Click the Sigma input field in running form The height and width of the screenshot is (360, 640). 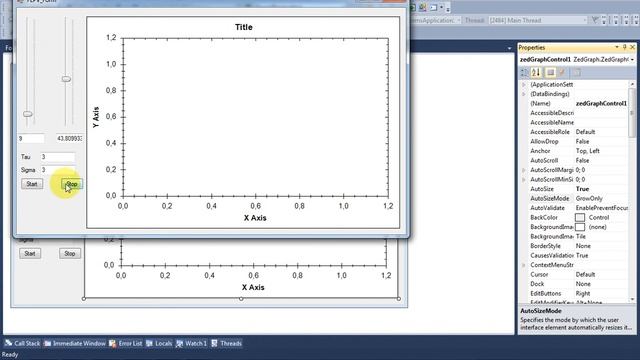click(58, 170)
